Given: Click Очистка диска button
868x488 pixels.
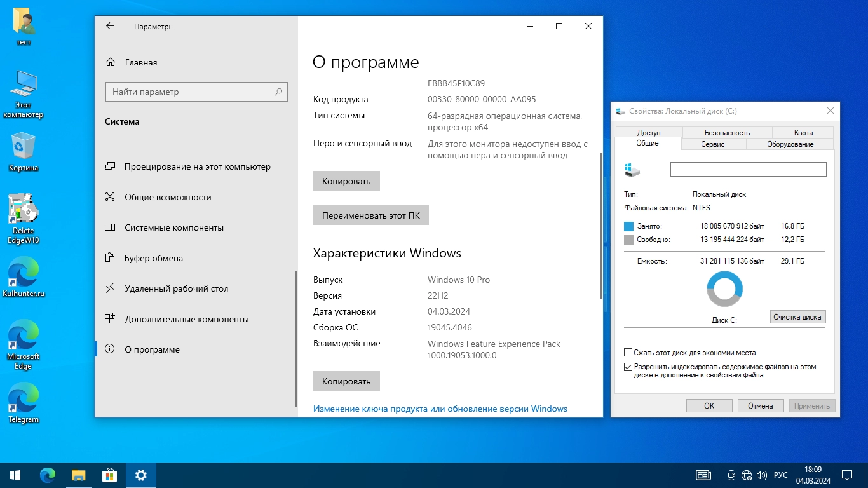Looking at the screenshot, I should click(797, 316).
